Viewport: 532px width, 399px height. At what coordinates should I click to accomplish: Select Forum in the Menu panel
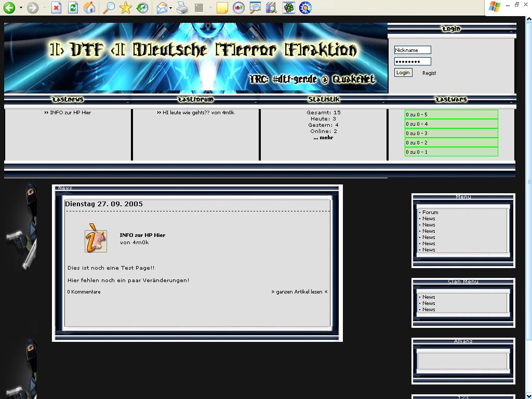pos(430,212)
